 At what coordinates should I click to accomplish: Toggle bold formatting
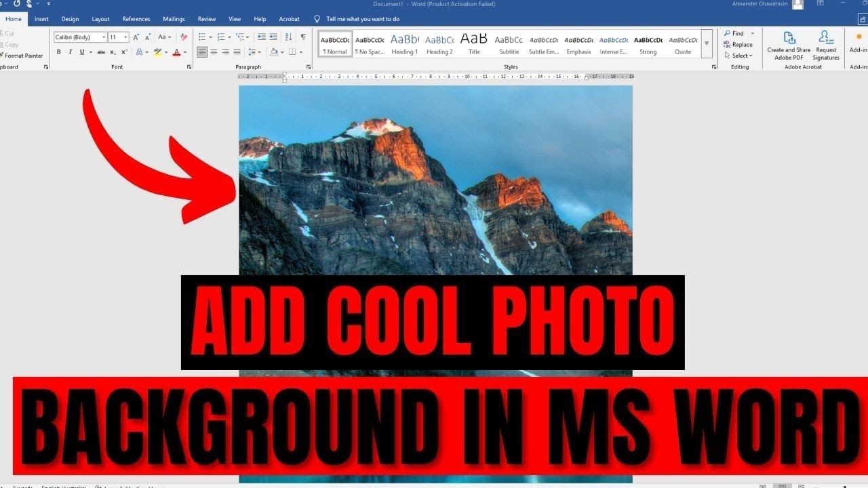(59, 52)
